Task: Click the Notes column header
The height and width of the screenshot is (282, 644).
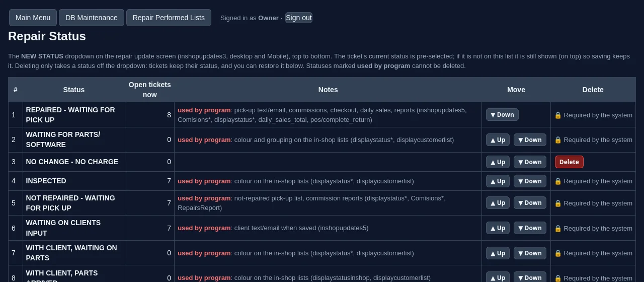Action: [x=328, y=90]
